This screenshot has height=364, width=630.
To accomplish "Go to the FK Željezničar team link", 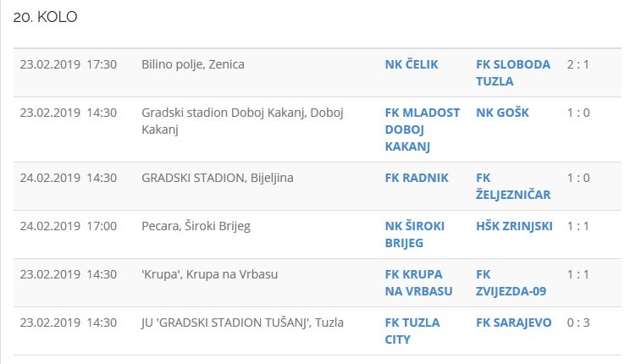I will 513,186.
